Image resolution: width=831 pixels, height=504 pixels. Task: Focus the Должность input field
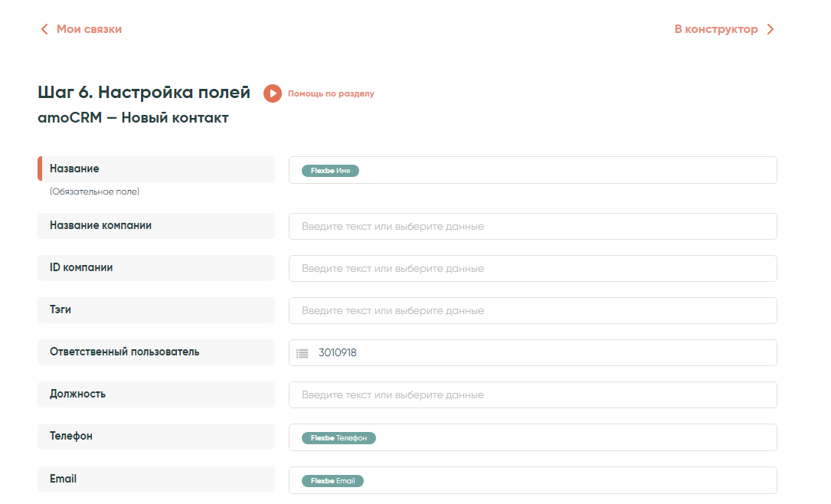(x=532, y=395)
